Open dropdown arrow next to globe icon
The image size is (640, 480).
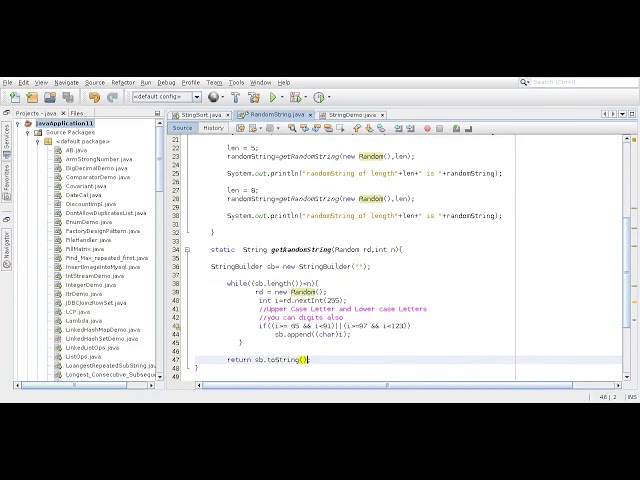click(223, 97)
